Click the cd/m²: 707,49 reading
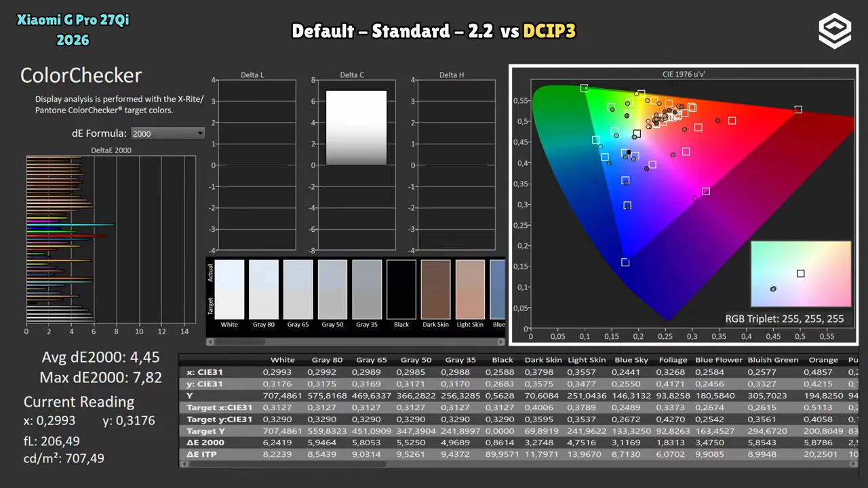 tap(64, 459)
